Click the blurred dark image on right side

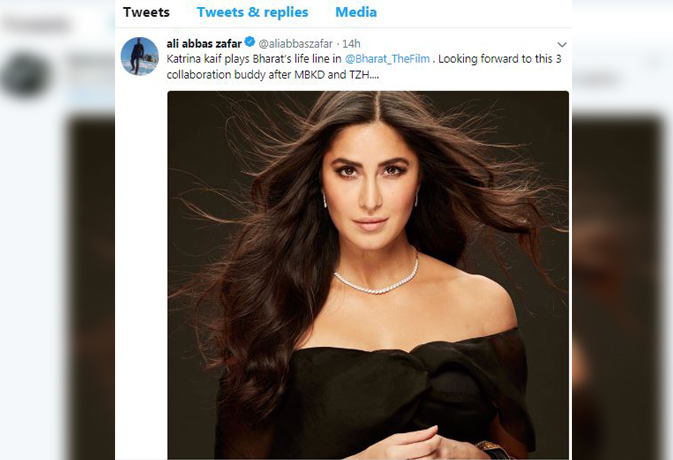pyautogui.click(x=620, y=280)
